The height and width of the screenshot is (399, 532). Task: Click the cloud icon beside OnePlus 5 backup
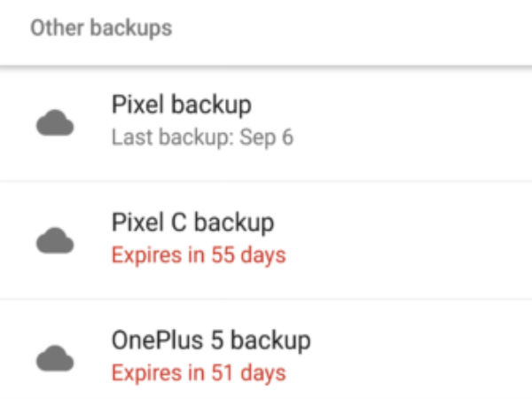pos(55,358)
